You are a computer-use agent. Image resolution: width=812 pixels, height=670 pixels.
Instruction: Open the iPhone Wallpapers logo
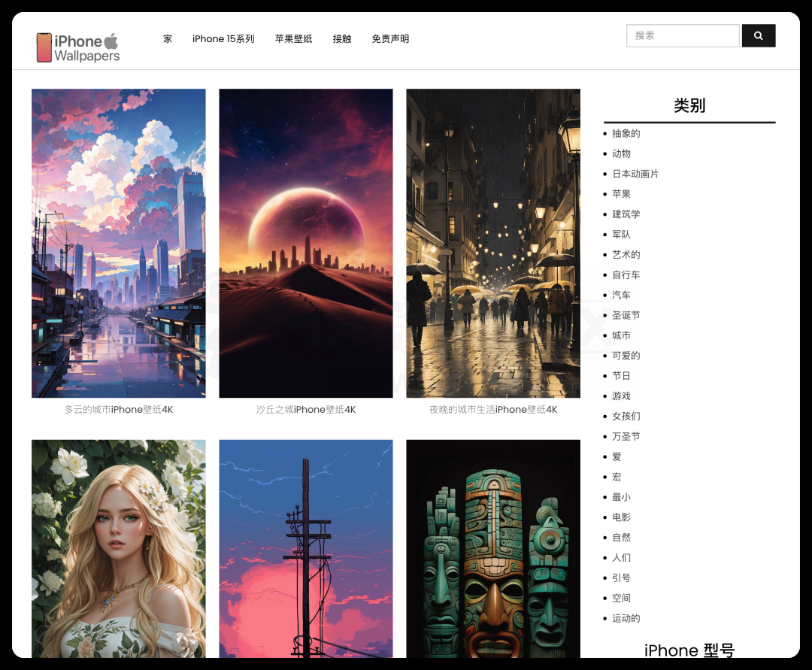[x=78, y=47]
